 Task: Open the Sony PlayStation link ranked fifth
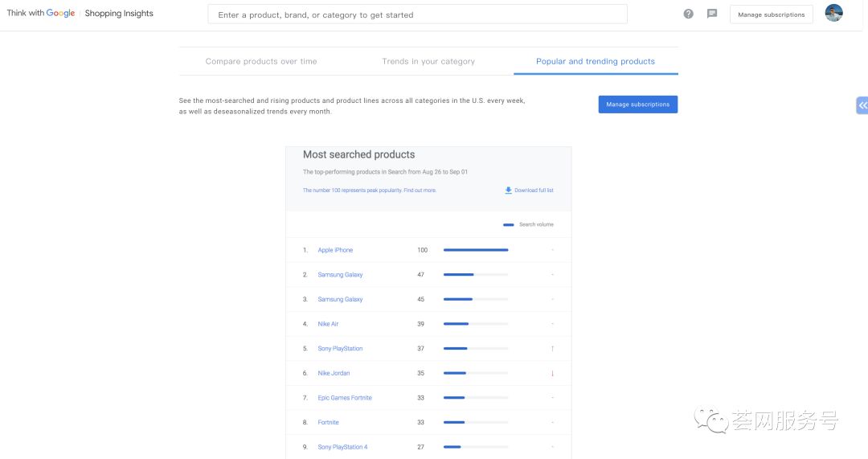point(340,349)
